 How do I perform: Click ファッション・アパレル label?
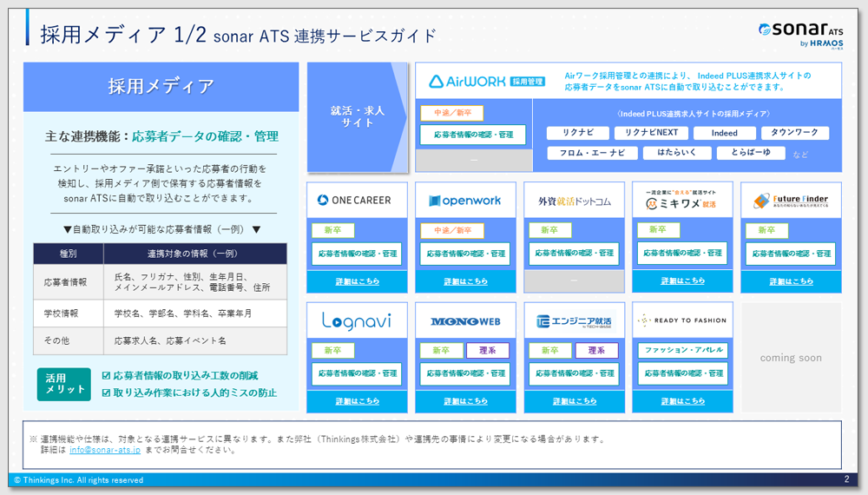pos(682,350)
